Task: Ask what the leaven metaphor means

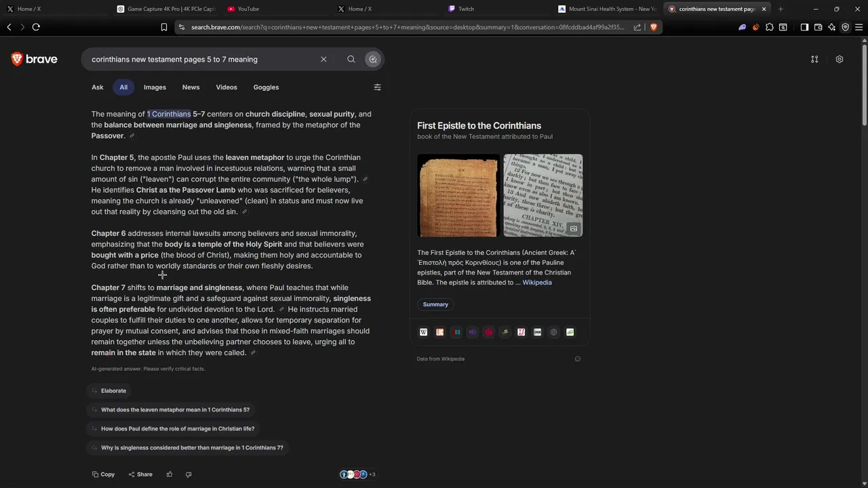Action: coord(170,410)
